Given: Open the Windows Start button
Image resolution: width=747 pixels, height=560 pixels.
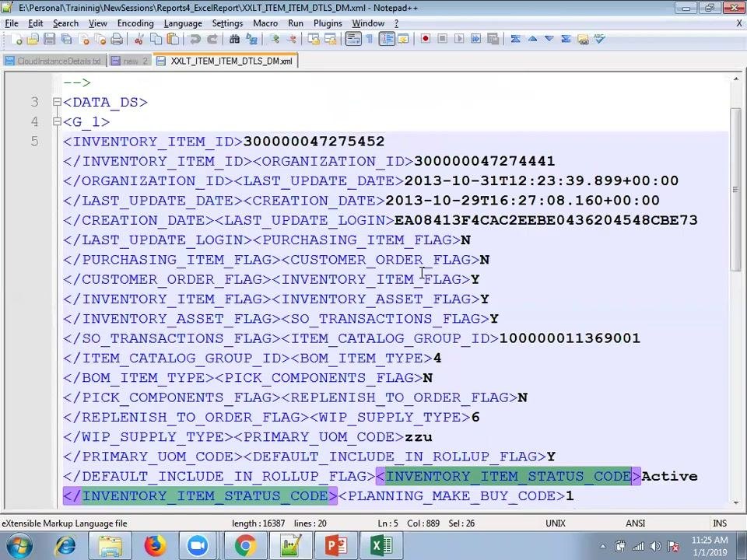Looking at the screenshot, I should pyautogui.click(x=20, y=546).
